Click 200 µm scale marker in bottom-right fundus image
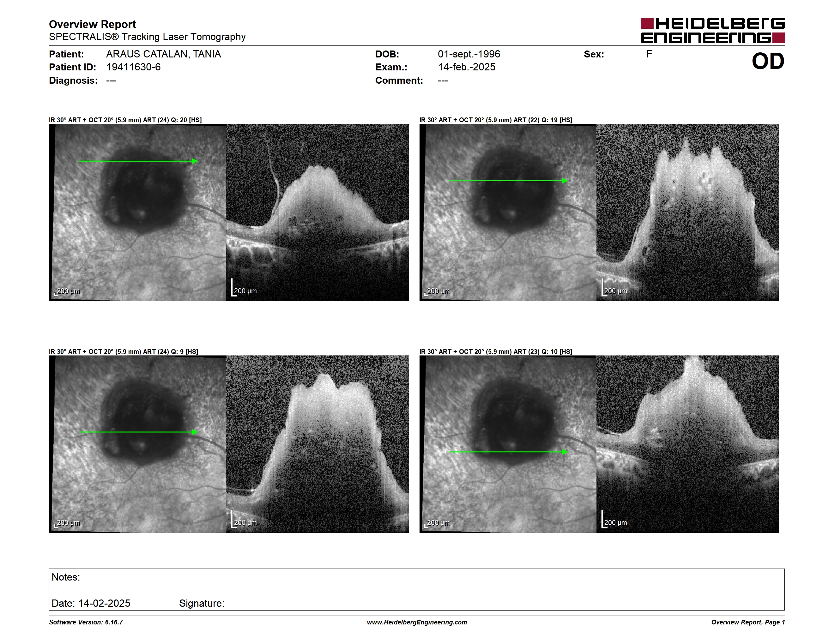This screenshot has width=834, height=644. (438, 523)
